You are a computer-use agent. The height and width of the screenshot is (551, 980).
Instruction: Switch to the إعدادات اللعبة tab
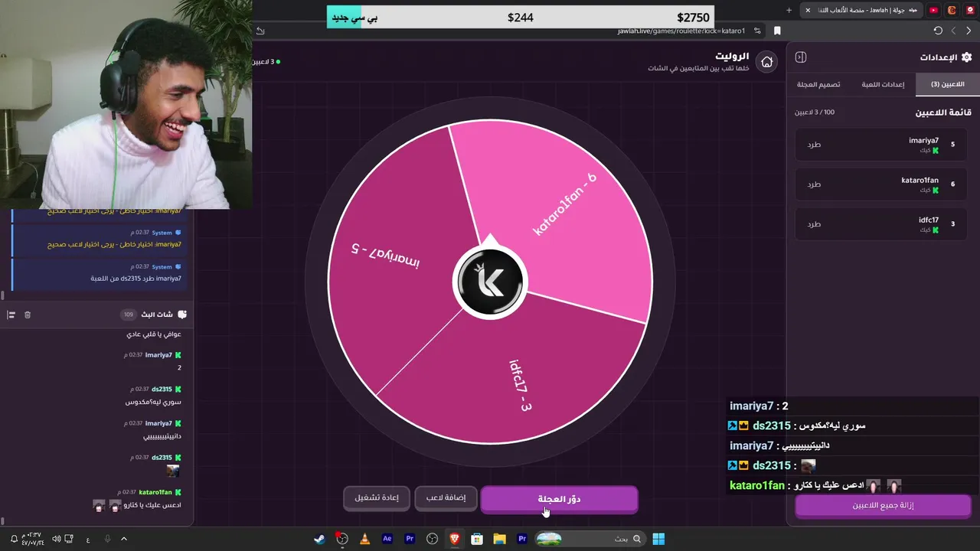[x=883, y=84]
